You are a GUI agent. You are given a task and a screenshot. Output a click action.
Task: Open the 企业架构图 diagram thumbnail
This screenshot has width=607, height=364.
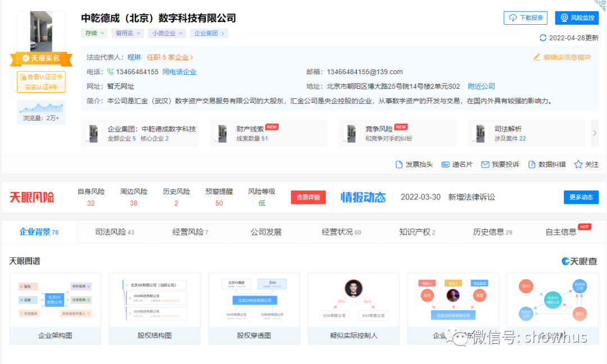tap(55, 309)
